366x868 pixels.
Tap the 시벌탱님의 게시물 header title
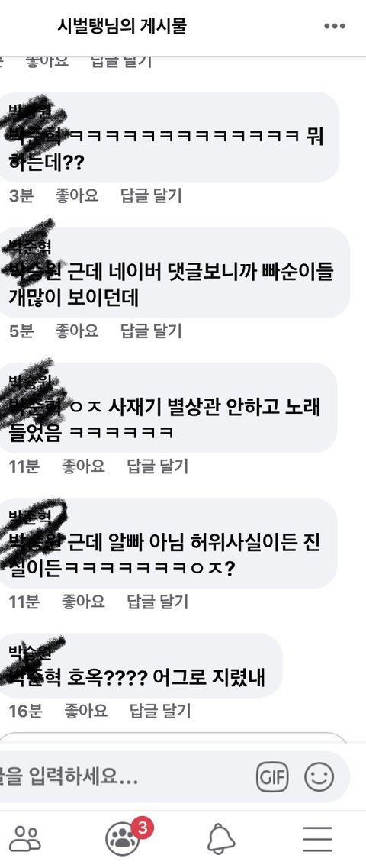click(122, 25)
